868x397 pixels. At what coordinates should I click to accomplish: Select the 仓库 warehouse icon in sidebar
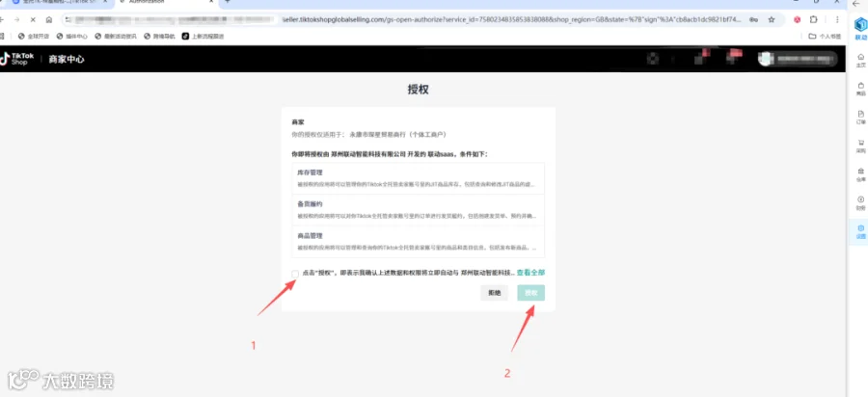pos(860,174)
